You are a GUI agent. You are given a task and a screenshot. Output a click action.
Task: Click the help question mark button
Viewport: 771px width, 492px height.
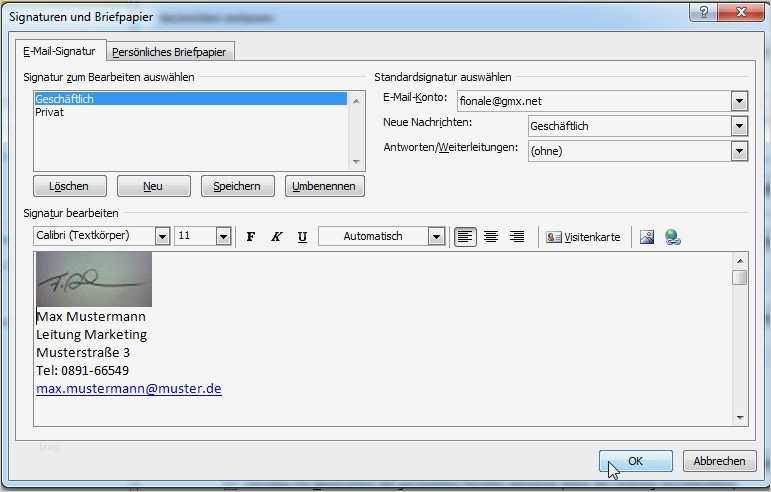tap(703, 12)
